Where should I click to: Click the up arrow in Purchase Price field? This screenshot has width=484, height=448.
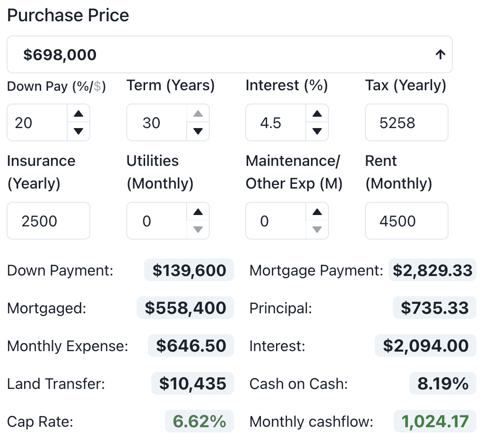click(440, 55)
